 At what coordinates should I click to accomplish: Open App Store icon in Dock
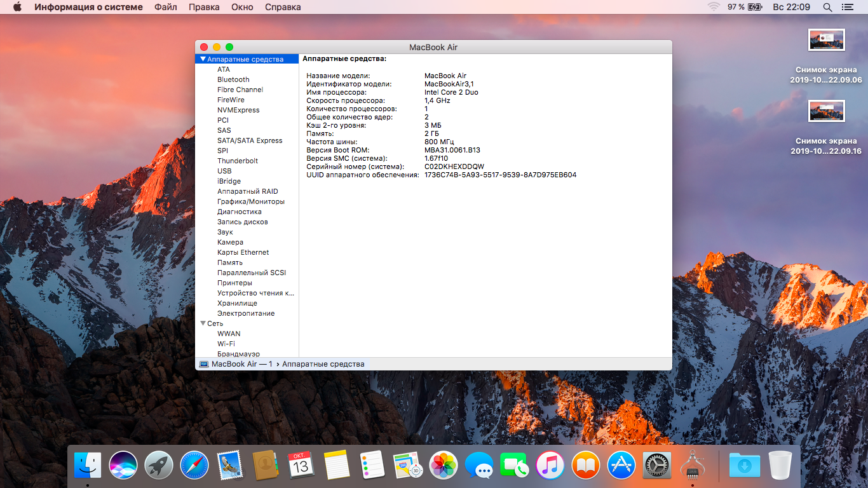coord(621,465)
